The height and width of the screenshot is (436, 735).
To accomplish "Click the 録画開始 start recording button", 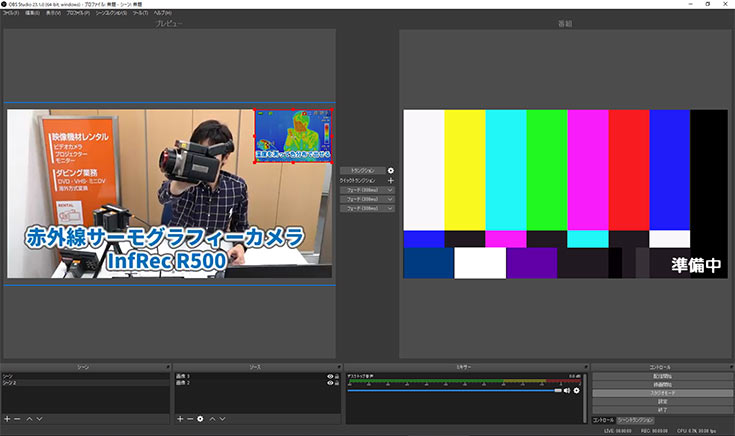I will point(662,385).
